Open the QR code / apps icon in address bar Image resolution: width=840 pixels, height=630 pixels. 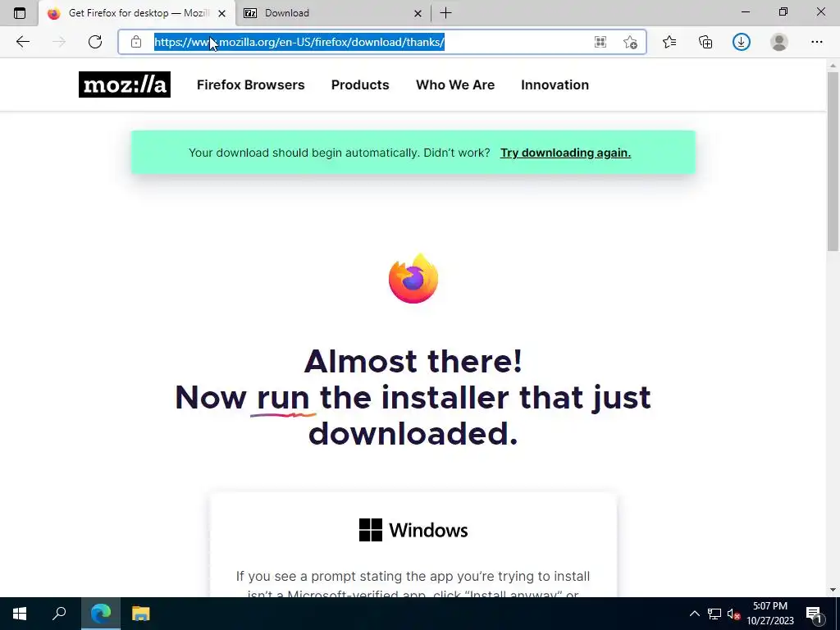(x=600, y=42)
